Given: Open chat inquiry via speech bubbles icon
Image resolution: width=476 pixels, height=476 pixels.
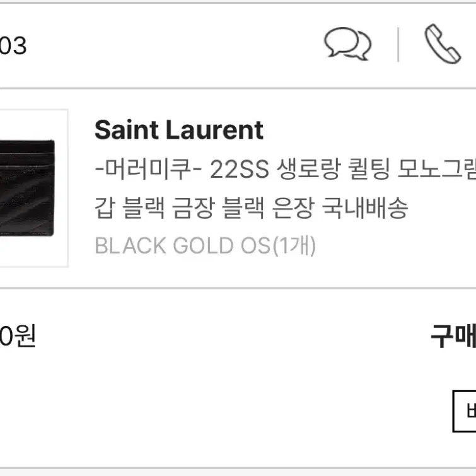Looking at the screenshot, I should pyautogui.click(x=347, y=44).
